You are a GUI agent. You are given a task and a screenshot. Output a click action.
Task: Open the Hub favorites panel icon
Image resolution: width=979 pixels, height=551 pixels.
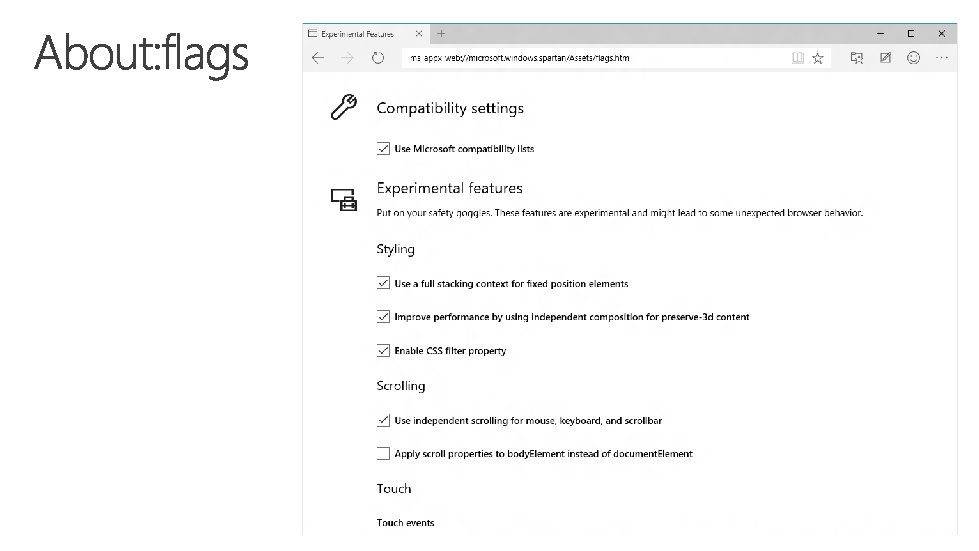857,59
